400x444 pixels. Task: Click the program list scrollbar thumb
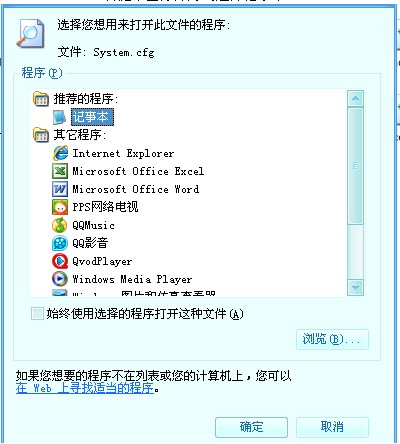point(355,166)
